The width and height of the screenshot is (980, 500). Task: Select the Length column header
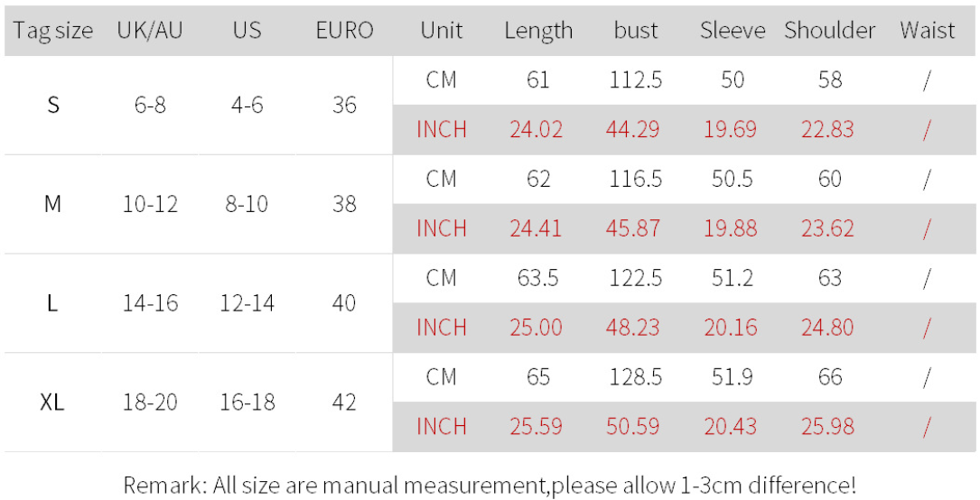pyautogui.click(x=538, y=31)
